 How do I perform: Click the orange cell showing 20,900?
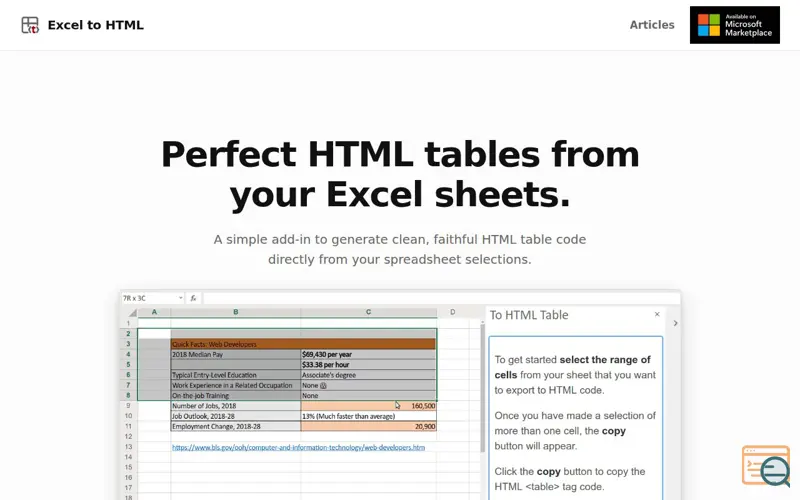tap(368, 426)
